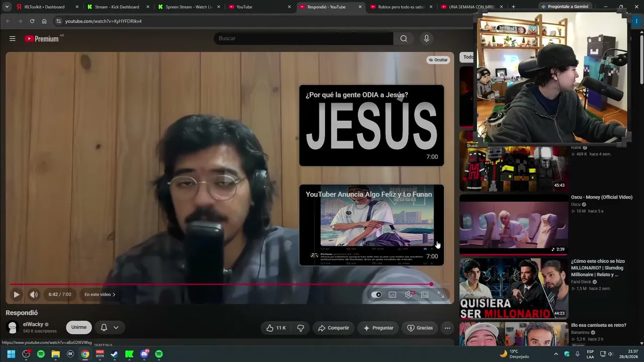Expand the subscription notification dropdown arrow
The height and width of the screenshot is (362, 644).
coord(116,327)
